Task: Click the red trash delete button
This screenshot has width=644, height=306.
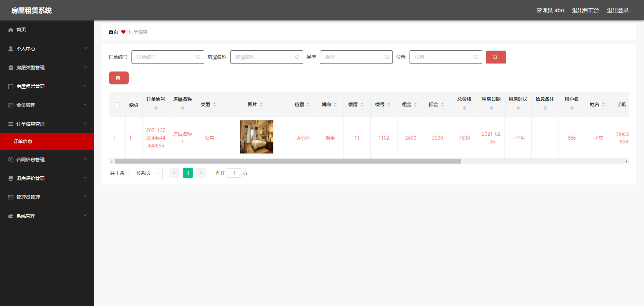Action: (x=119, y=78)
